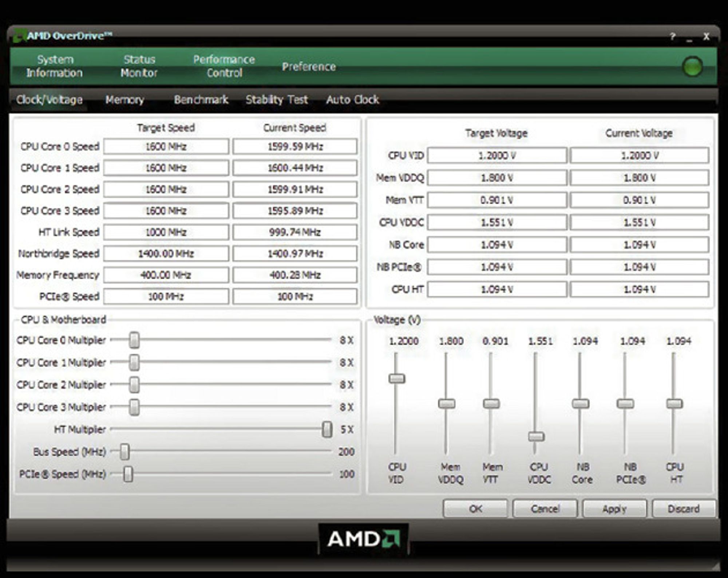Click the AMD logo at the bottom
This screenshot has width=728, height=578.
coord(364,539)
